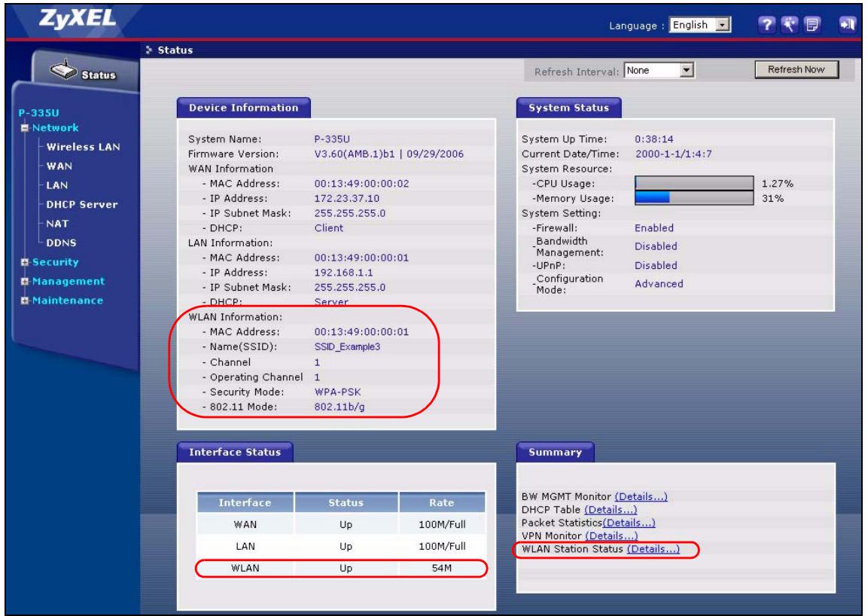868x616 pixels.
Task: Click the SSID_Example3 value
Action: (x=347, y=346)
